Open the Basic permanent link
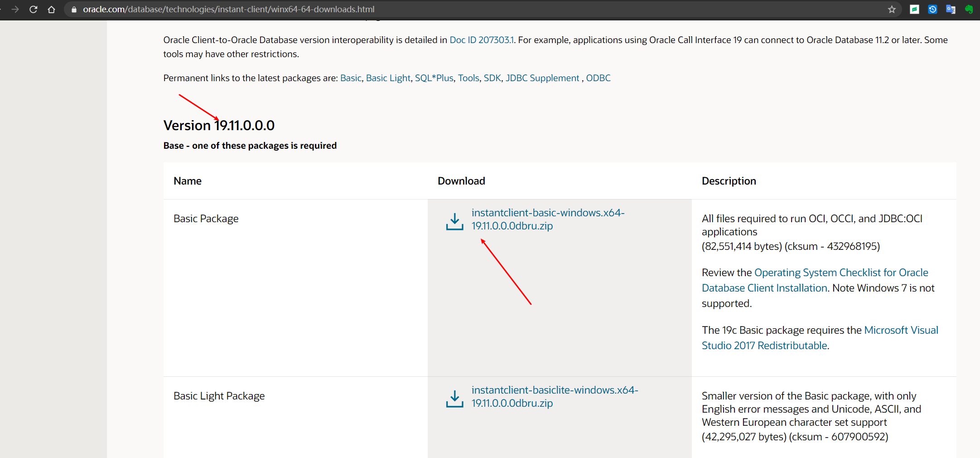The width and height of the screenshot is (980, 458). click(351, 78)
